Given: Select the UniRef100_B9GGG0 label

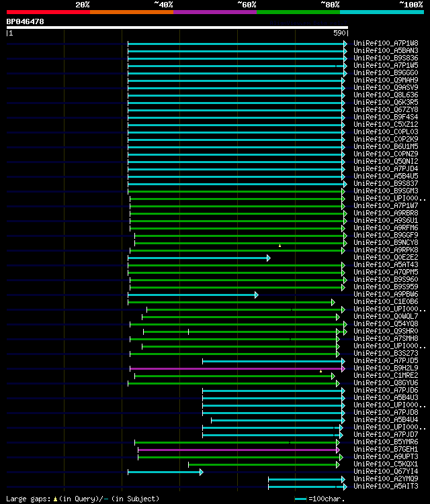Looking at the screenshot, I should point(386,72).
